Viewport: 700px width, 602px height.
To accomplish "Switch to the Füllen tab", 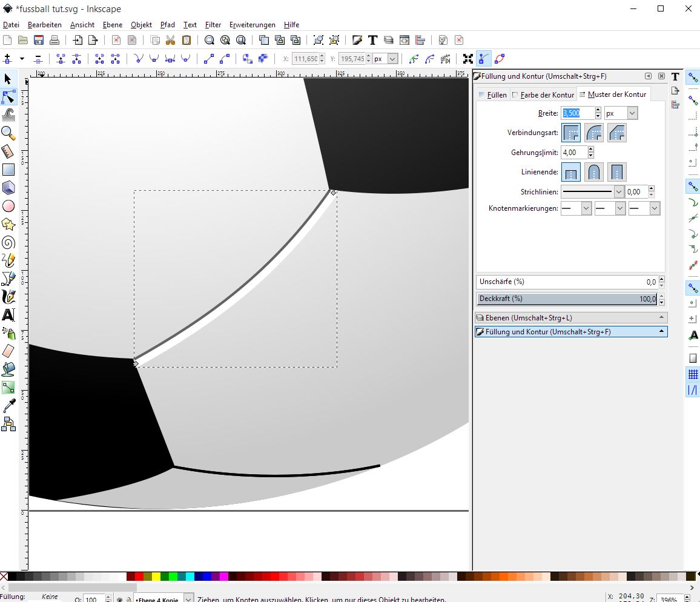I will coord(492,95).
